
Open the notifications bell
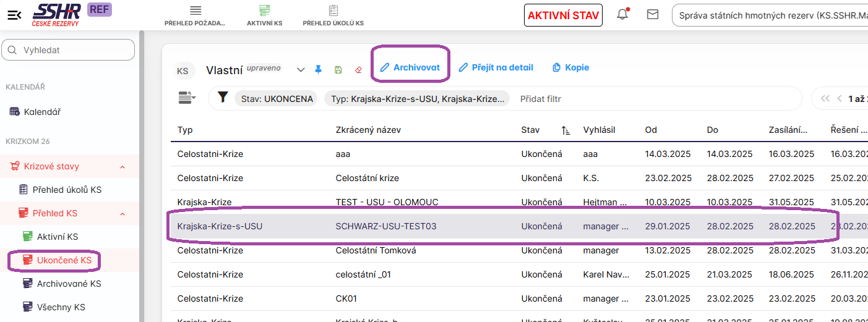click(622, 15)
